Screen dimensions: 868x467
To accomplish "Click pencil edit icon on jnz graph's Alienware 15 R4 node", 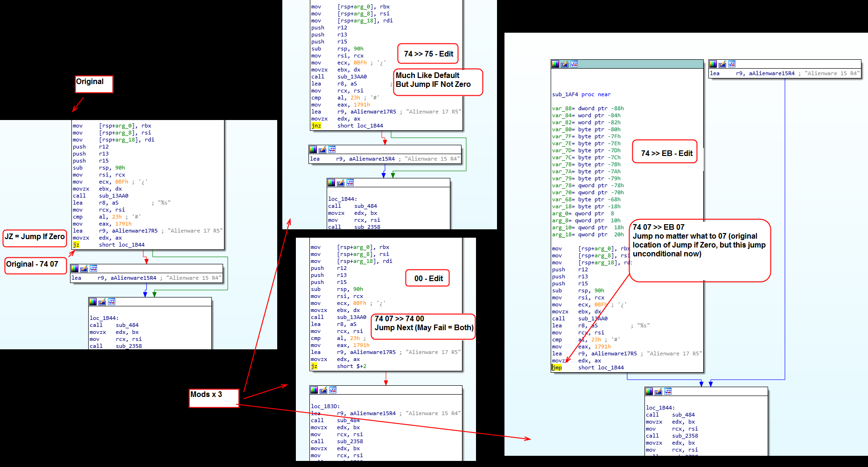I will tap(322, 149).
